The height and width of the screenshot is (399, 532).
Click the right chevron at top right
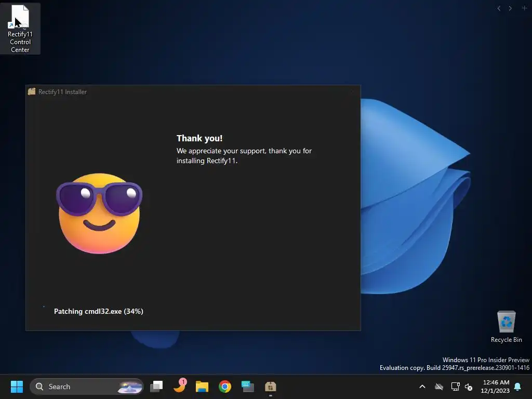(510, 8)
